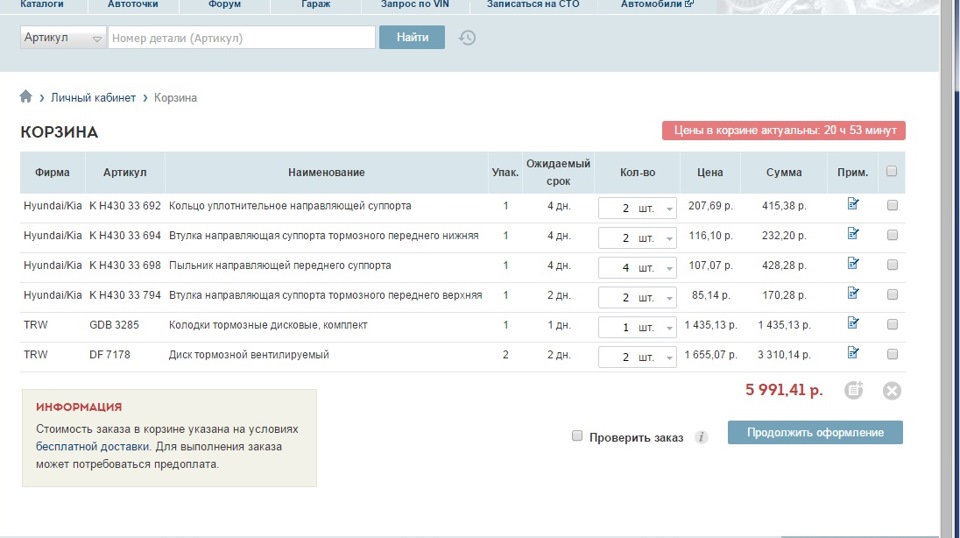Viewport: 960px width, 538px height.
Task: Click article number DF 7178
Action: pyautogui.click(x=110, y=354)
